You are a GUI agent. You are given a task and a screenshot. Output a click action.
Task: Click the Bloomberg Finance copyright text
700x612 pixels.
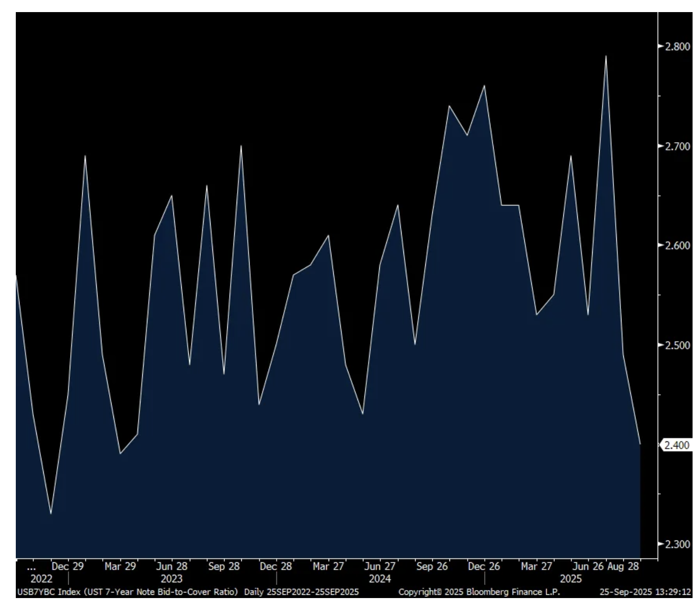coord(479,592)
